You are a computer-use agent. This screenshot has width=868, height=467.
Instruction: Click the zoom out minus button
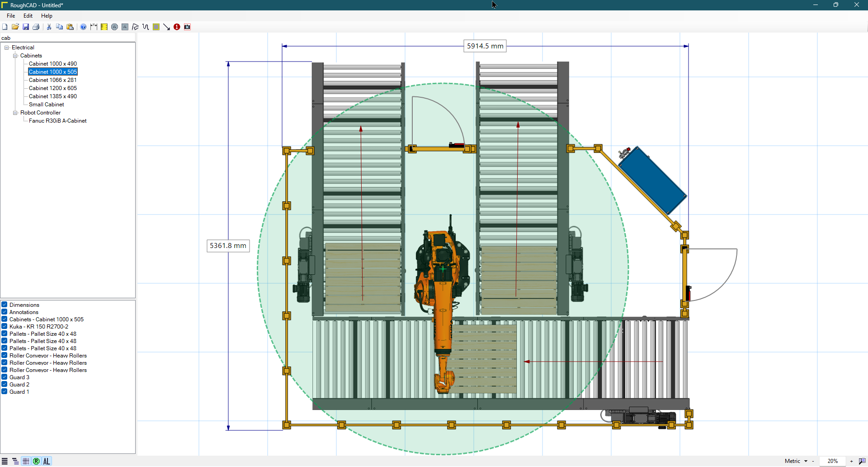tap(813, 461)
